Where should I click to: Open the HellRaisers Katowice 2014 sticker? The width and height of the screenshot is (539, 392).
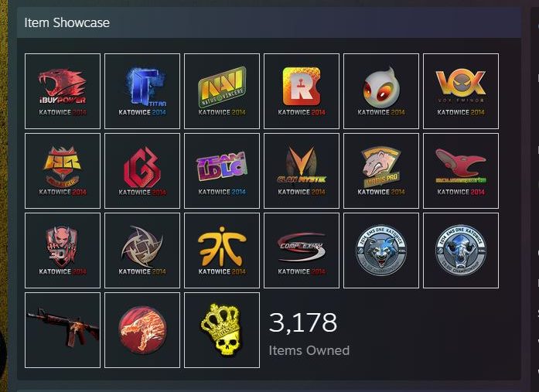(63, 171)
